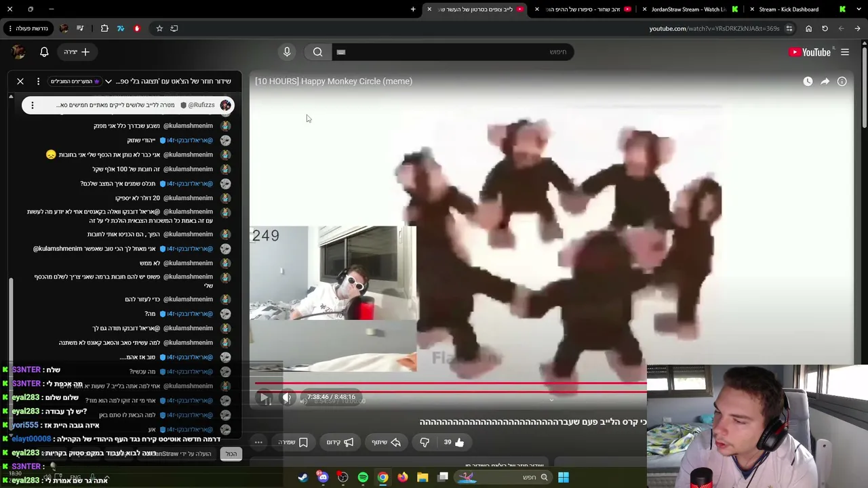Reload the page with the refresh icon
Screen dimensions: 868x488
[x=825, y=28]
